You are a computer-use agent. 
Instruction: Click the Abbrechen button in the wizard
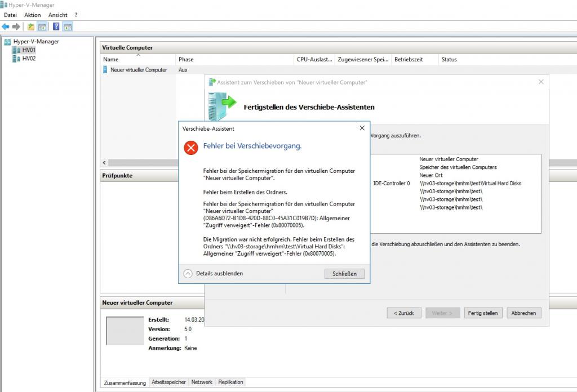pyautogui.click(x=523, y=313)
